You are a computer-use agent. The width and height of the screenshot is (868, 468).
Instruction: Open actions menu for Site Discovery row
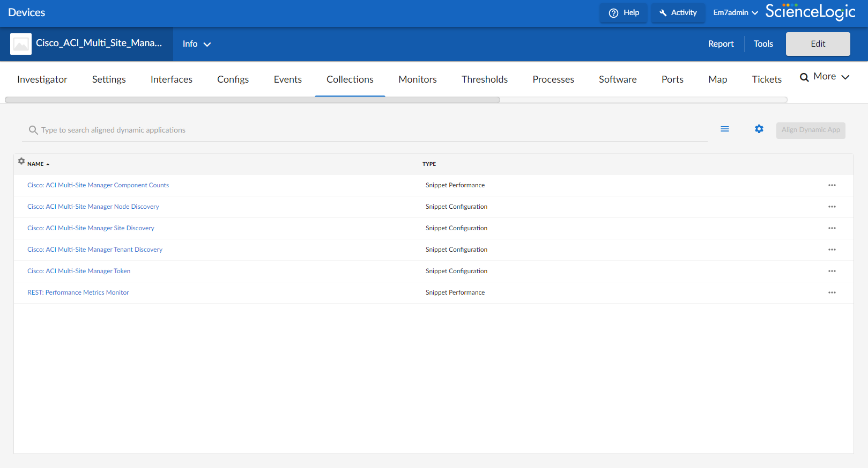(x=832, y=228)
